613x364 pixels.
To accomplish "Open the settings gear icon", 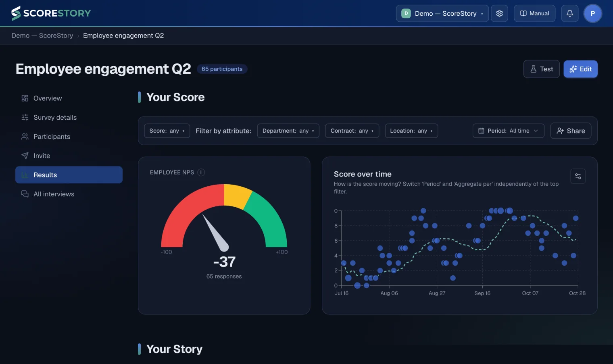I will coord(499,13).
